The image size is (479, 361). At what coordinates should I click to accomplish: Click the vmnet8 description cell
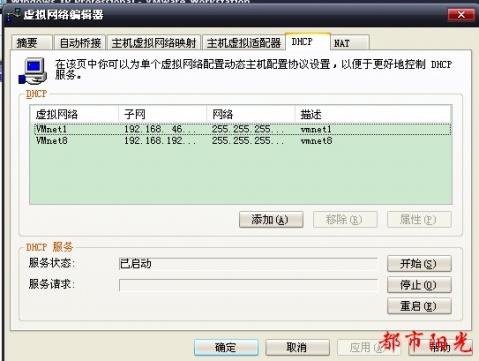pos(316,140)
